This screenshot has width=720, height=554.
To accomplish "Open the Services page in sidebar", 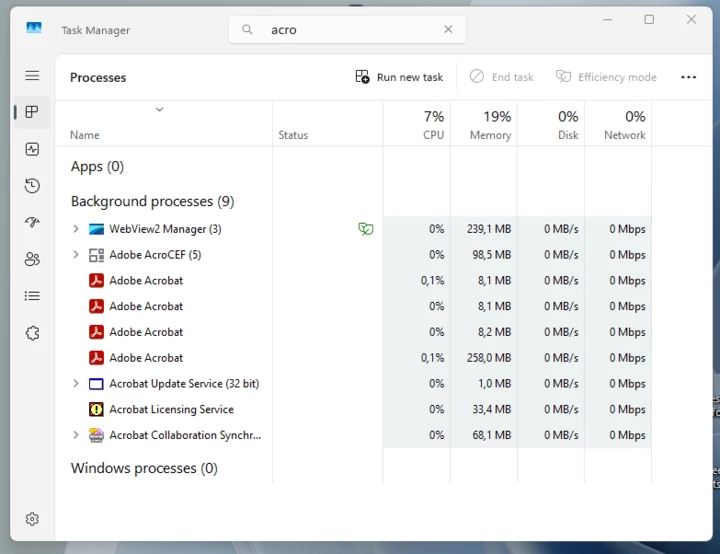I will pos(32,333).
